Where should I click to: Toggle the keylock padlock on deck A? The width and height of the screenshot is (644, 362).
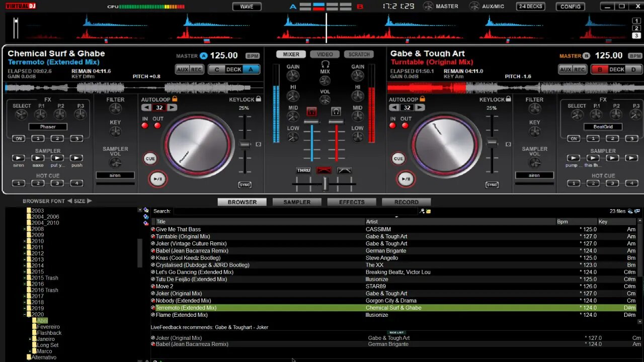tap(258, 99)
